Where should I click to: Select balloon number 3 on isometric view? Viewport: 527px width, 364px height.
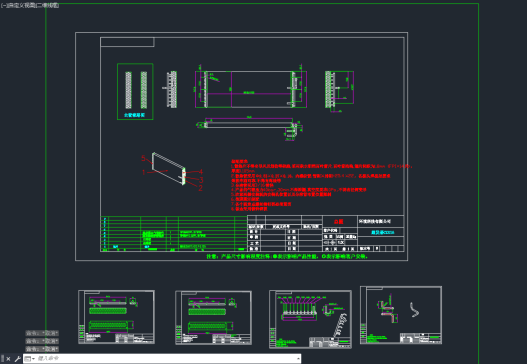pyautogui.click(x=201, y=180)
